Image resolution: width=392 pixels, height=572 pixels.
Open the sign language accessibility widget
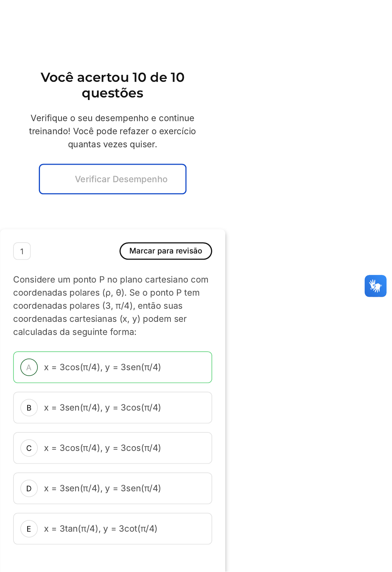point(375,286)
